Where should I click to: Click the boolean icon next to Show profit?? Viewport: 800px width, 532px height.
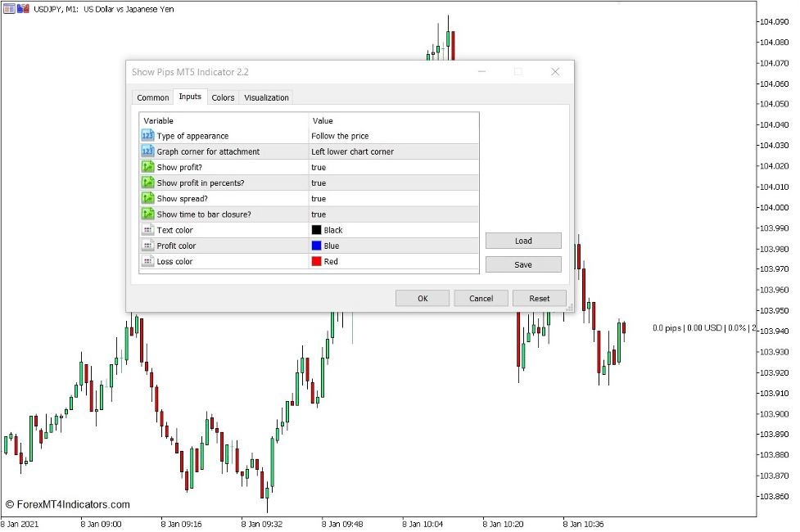click(x=147, y=167)
